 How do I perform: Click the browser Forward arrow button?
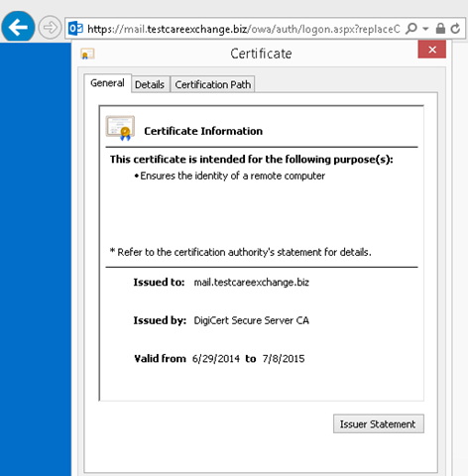tap(50, 27)
